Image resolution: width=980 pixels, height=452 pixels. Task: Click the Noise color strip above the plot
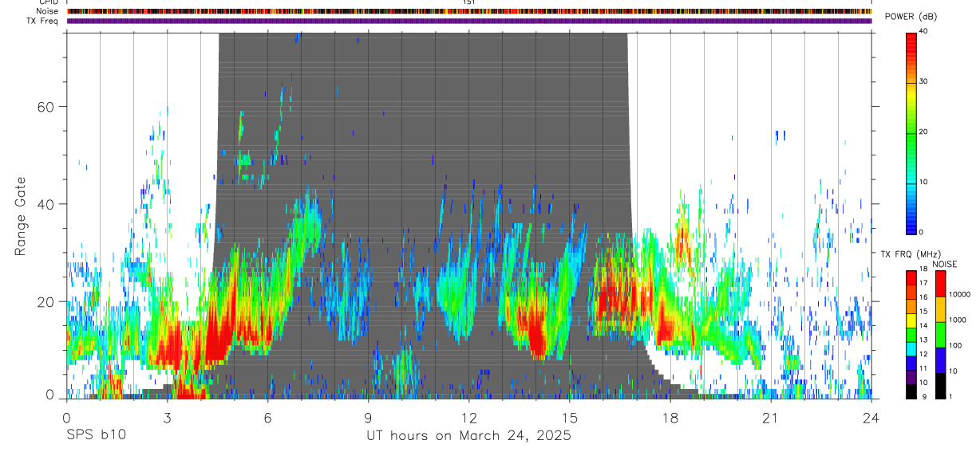[469, 11]
